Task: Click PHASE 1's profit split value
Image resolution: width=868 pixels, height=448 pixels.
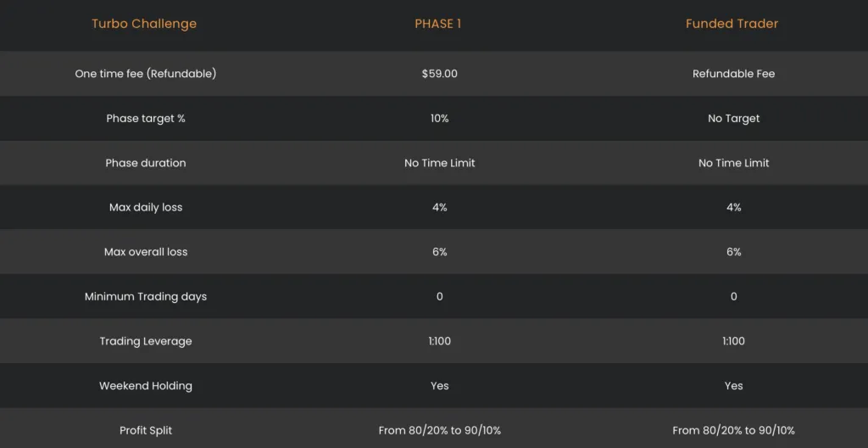Action: pos(439,430)
